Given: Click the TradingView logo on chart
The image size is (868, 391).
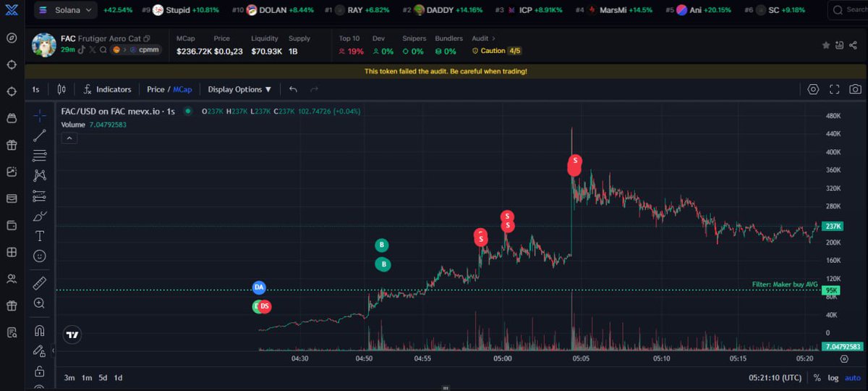Looking at the screenshot, I should click(x=72, y=335).
